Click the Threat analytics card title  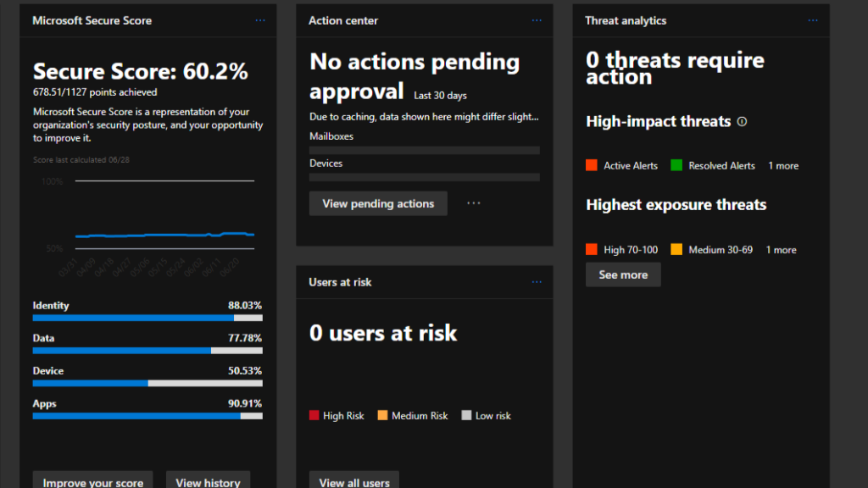(x=626, y=20)
